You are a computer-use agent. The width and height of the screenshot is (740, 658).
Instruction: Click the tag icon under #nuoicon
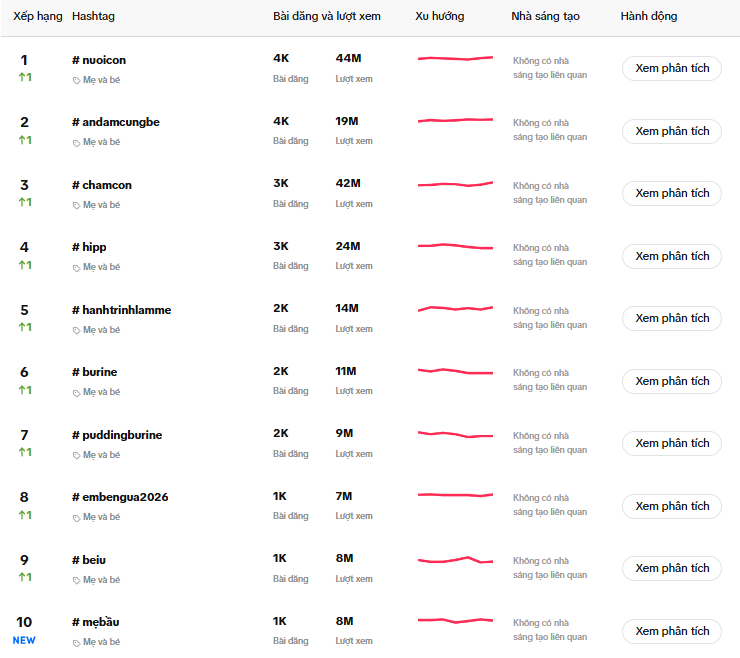tap(77, 80)
